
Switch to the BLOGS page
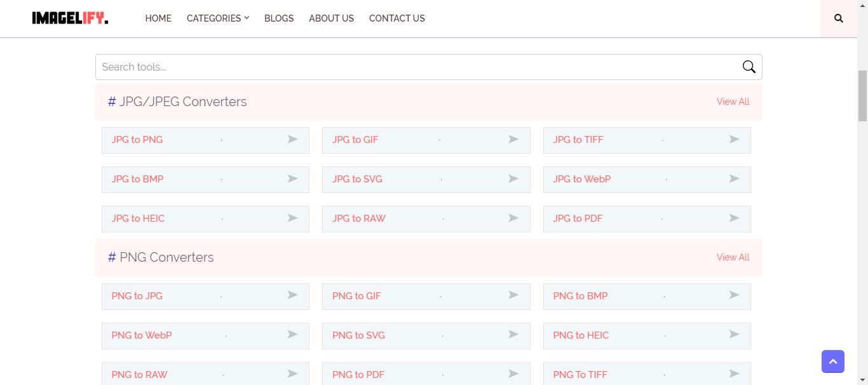coord(278,18)
